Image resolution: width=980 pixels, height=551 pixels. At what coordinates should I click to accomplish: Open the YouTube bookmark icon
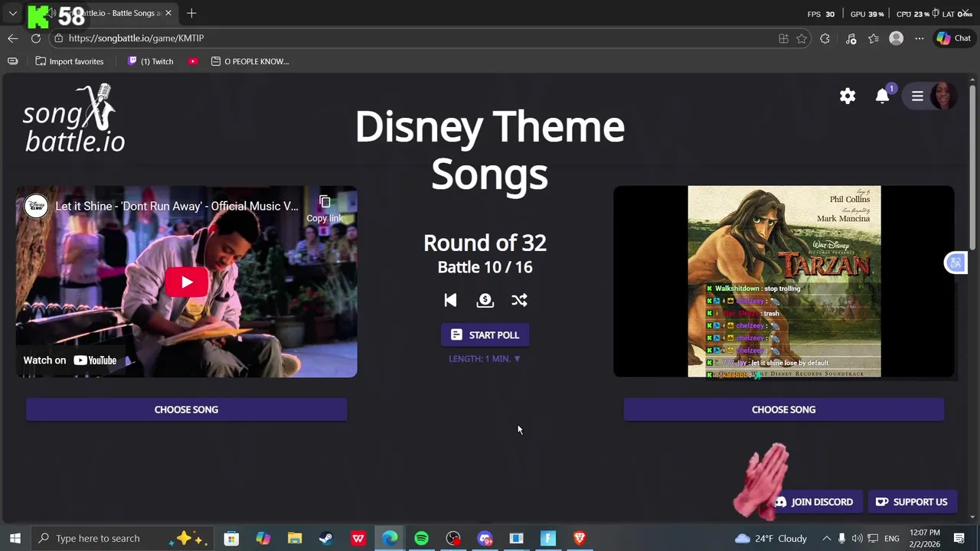(194, 61)
